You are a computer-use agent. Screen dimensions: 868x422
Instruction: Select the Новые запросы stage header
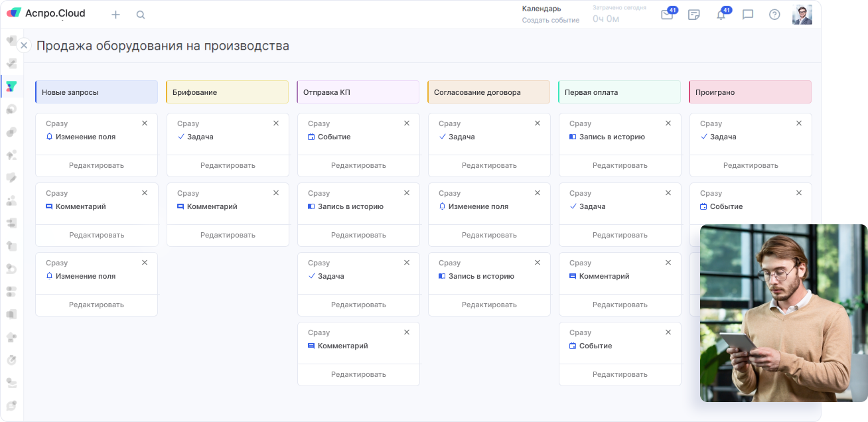click(x=97, y=92)
